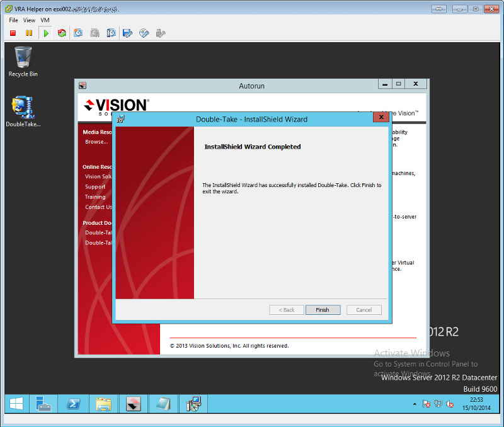Screen dimensions: 504x427
Task: Open the Snapshot Manager icon
Action: click(112, 33)
